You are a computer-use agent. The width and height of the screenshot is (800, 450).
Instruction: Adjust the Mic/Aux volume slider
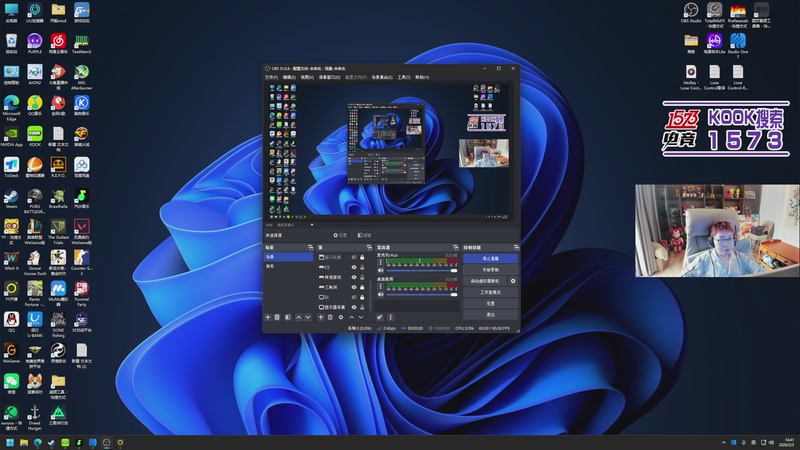421,270
